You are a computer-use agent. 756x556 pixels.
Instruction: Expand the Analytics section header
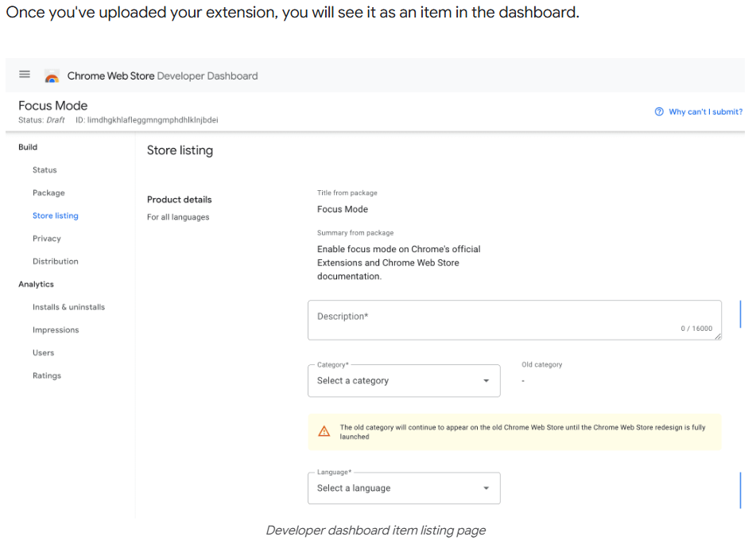tap(36, 283)
